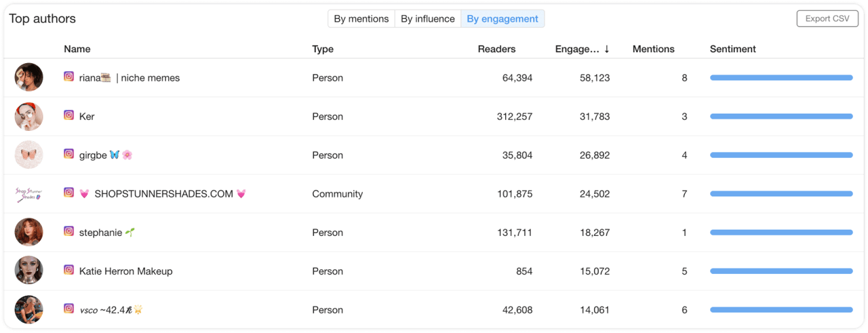Open the Shop Stunner Shades logo avatar
This screenshot has height=333, width=868.
(29, 194)
